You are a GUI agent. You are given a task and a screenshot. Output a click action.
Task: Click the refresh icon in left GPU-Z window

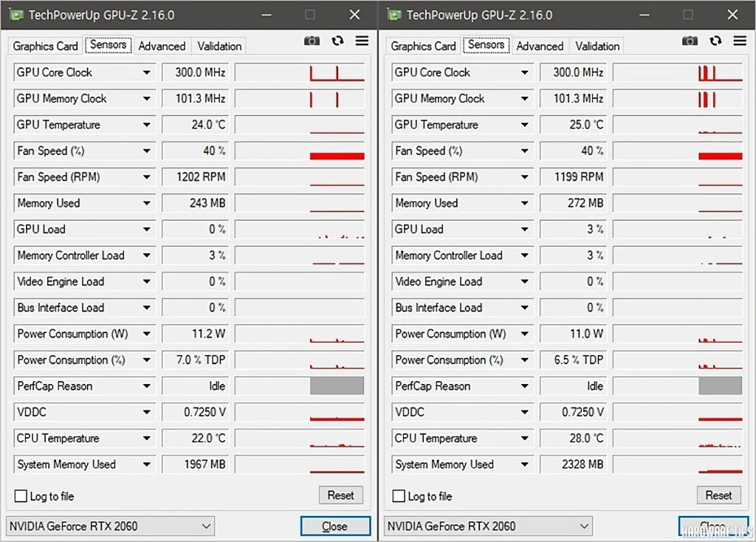pyautogui.click(x=337, y=41)
